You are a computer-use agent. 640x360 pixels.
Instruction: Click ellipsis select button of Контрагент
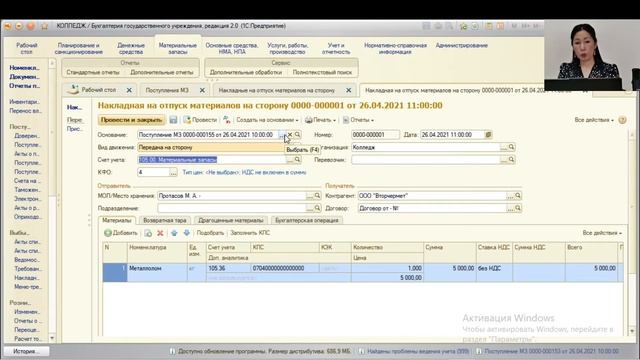tap(510, 196)
